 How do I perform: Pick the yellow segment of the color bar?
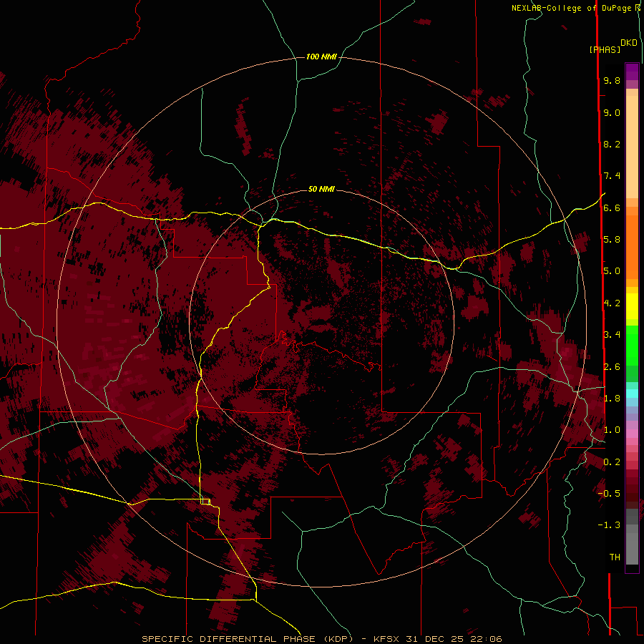pyautogui.click(x=632, y=306)
